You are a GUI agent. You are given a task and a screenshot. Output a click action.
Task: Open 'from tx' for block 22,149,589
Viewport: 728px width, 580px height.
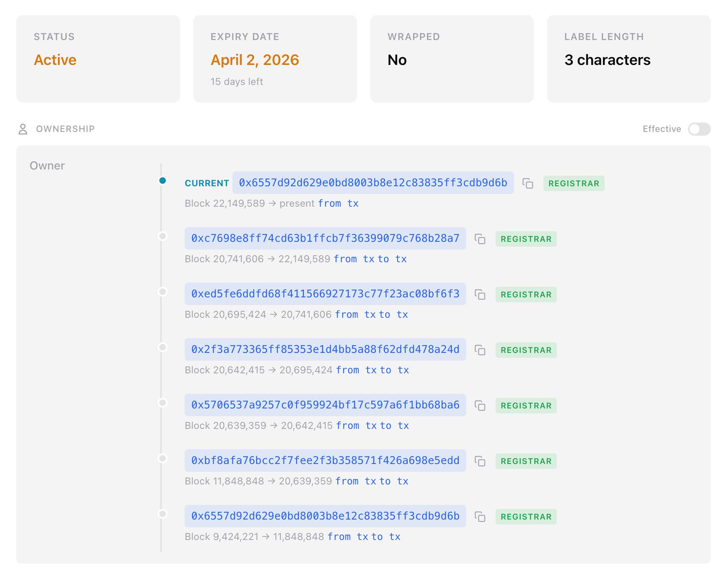point(338,203)
